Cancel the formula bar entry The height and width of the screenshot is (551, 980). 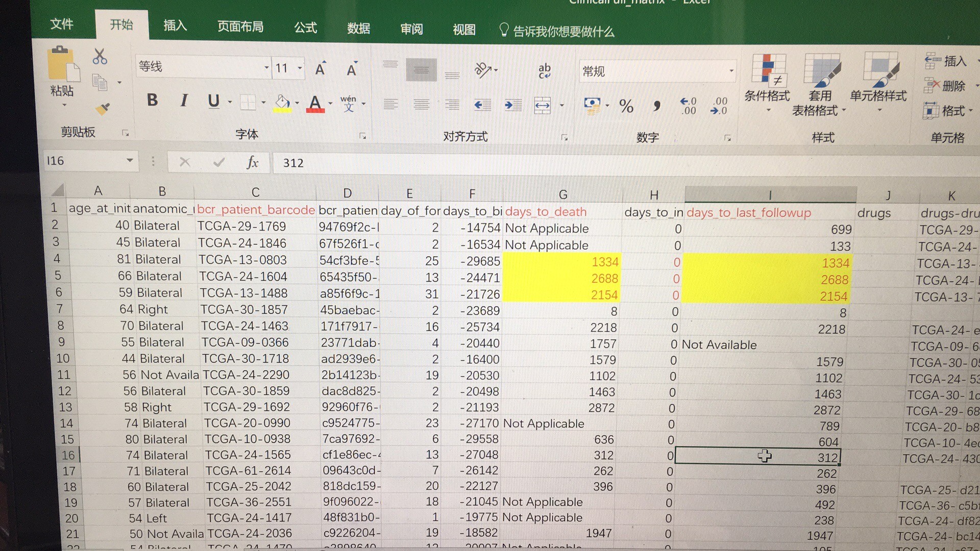(x=185, y=162)
